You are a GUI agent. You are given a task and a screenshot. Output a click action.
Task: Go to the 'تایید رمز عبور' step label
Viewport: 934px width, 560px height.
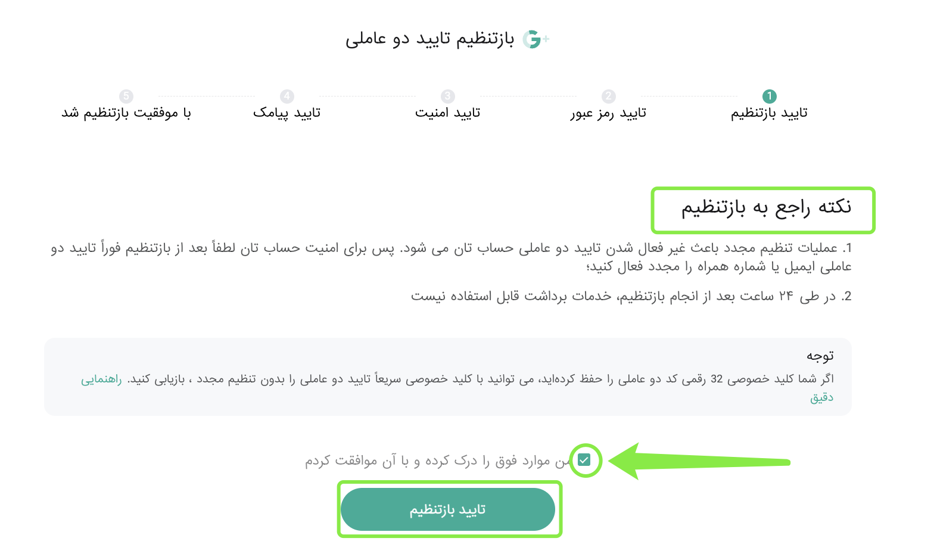pyautogui.click(x=608, y=113)
